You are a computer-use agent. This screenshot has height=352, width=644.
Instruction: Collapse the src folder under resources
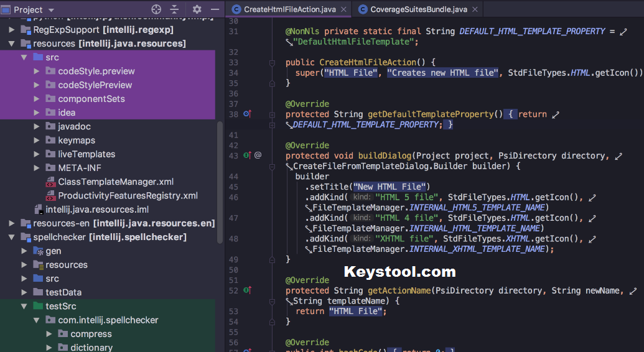[24, 57]
